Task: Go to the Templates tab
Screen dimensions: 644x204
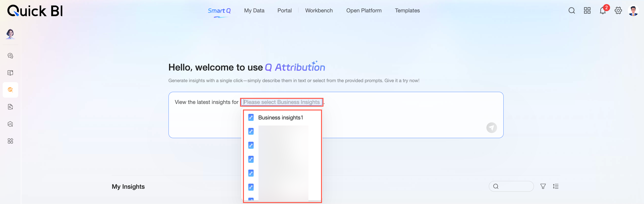Action: 407,10
